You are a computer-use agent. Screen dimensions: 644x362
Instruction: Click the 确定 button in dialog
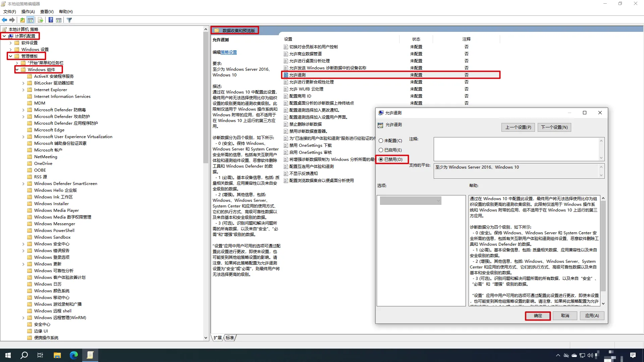(538, 316)
